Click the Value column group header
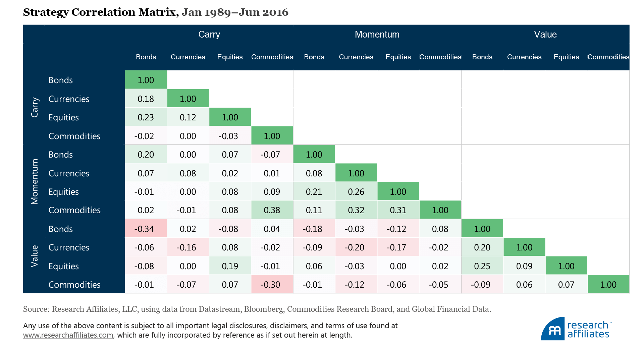Image resolution: width=644 pixels, height=349 pixels. pyautogui.click(x=545, y=35)
